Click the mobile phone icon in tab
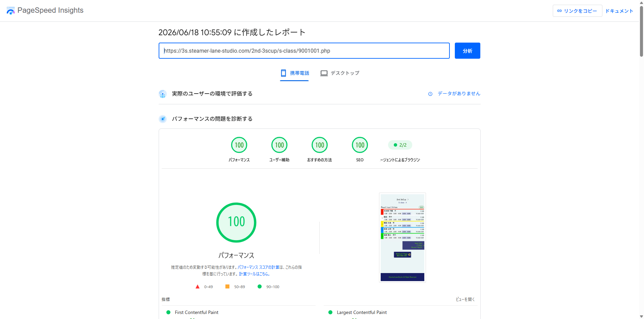This screenshot has height=319, width=644. 283,73
